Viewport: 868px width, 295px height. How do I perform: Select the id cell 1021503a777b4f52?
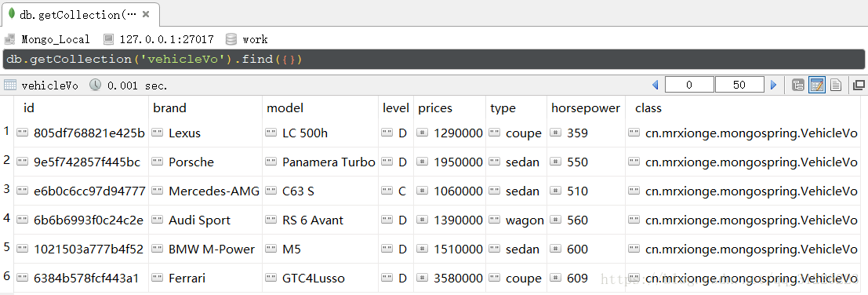click(82, 249)
